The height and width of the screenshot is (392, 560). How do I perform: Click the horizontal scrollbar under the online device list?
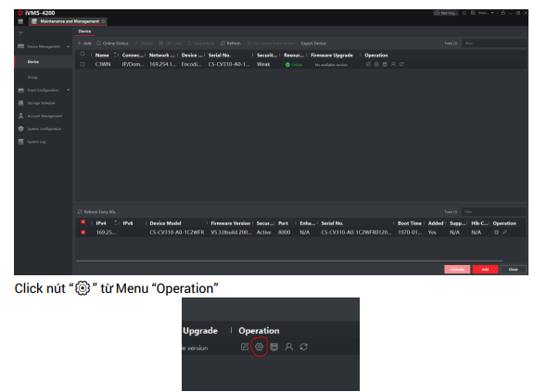[x=289, y=261]
